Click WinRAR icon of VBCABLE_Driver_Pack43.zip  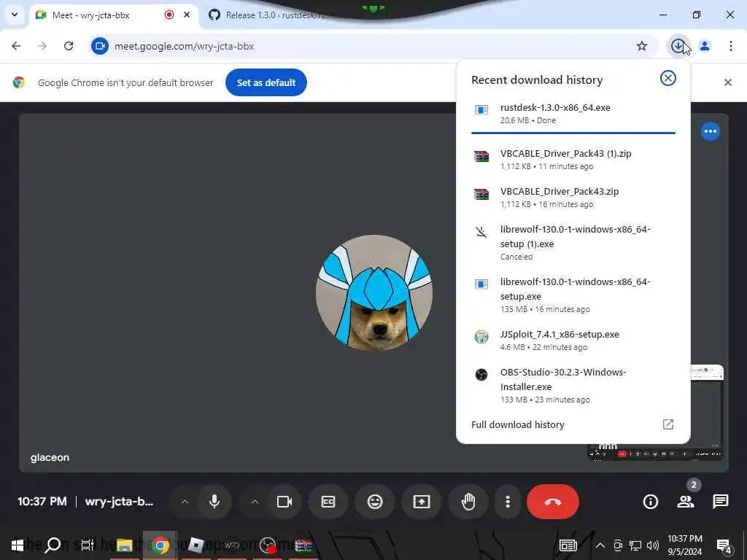tap(481, 194)
